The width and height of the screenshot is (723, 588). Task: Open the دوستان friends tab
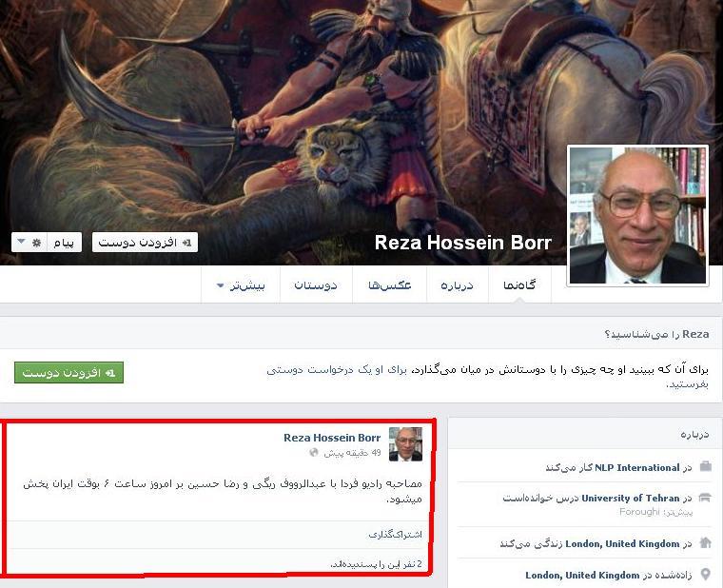click(316, 284)
